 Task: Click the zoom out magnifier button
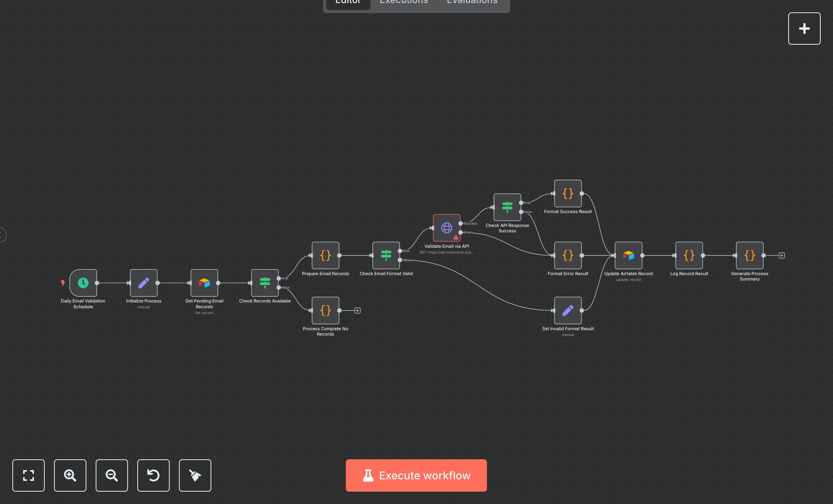pyautogui.click(x=112, y=475)
